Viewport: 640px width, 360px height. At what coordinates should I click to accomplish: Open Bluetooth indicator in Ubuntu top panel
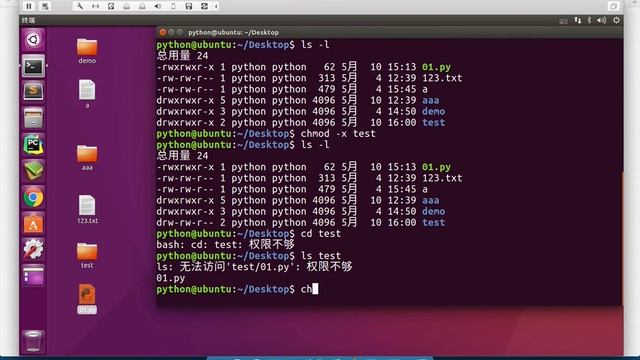coord(589,20)
